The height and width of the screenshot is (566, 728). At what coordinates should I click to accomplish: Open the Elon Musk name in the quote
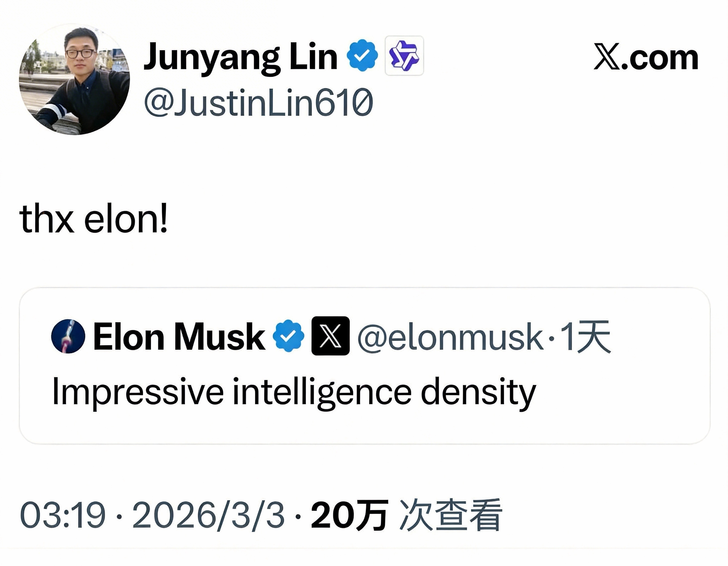179,337
